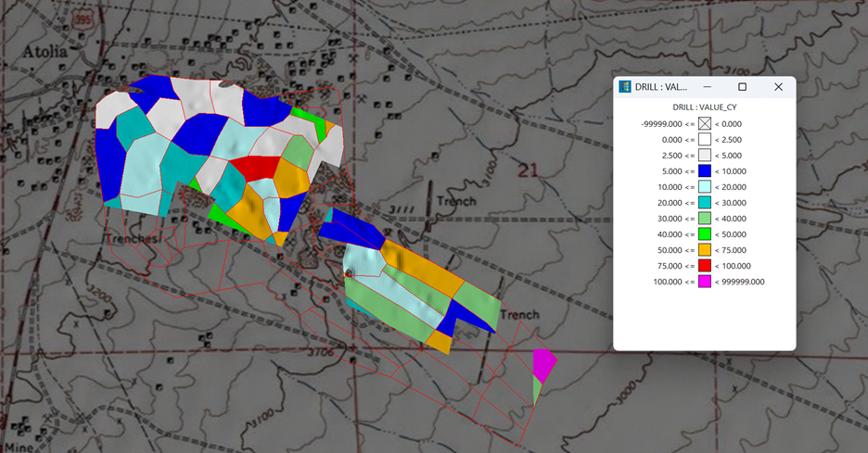Select the crossed-out swatch for below 0.000

[704, 123]
